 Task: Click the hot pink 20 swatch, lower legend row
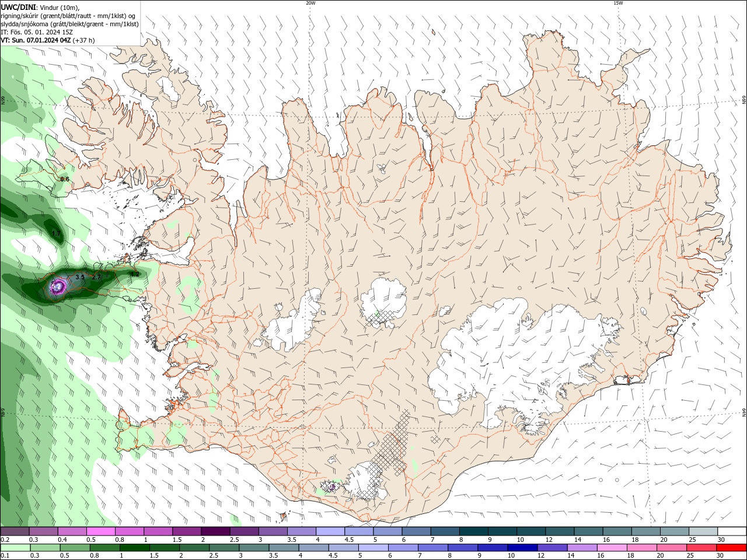pos(671,548)
